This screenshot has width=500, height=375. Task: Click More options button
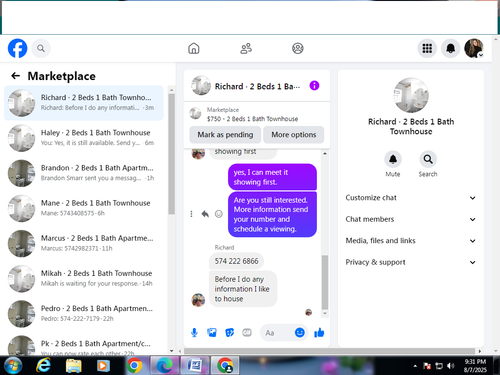[294, 135]
